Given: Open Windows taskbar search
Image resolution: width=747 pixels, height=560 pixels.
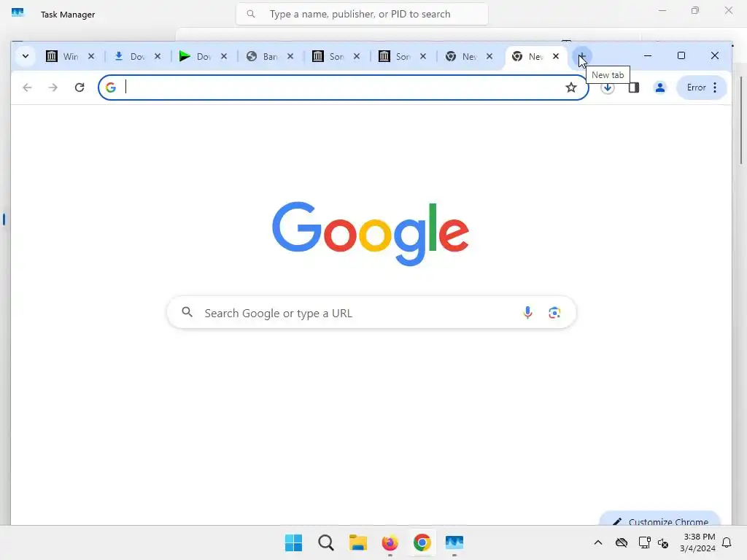Looking at the screenshot, I should [326, 542].
